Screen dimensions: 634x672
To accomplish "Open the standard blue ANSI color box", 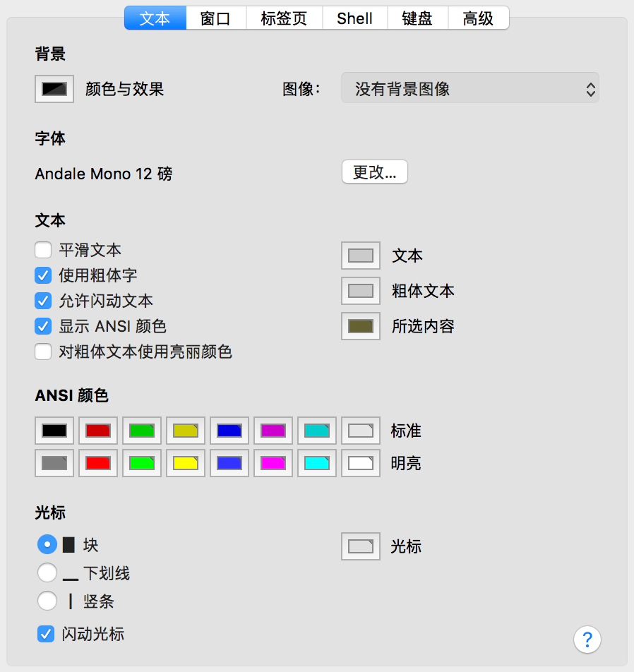I will tap(229, 431).
